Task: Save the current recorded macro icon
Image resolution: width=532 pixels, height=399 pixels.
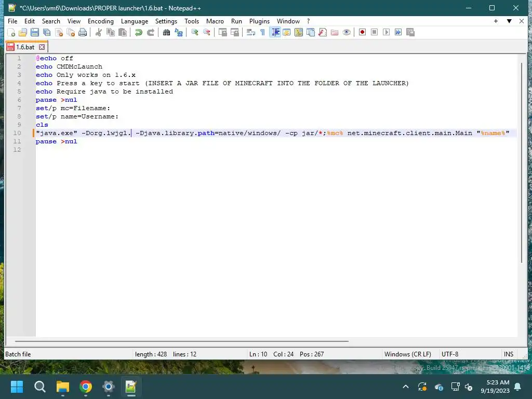Action: 410,32
